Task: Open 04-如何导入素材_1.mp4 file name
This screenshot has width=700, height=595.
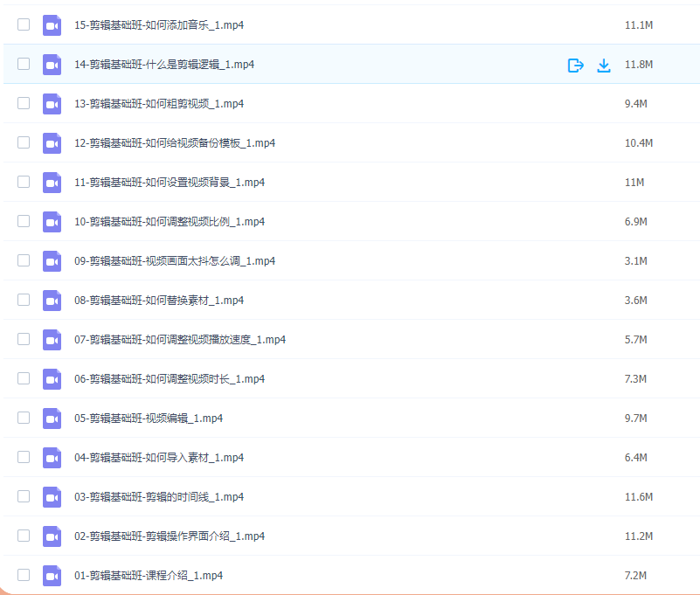Action: [159, 458]
